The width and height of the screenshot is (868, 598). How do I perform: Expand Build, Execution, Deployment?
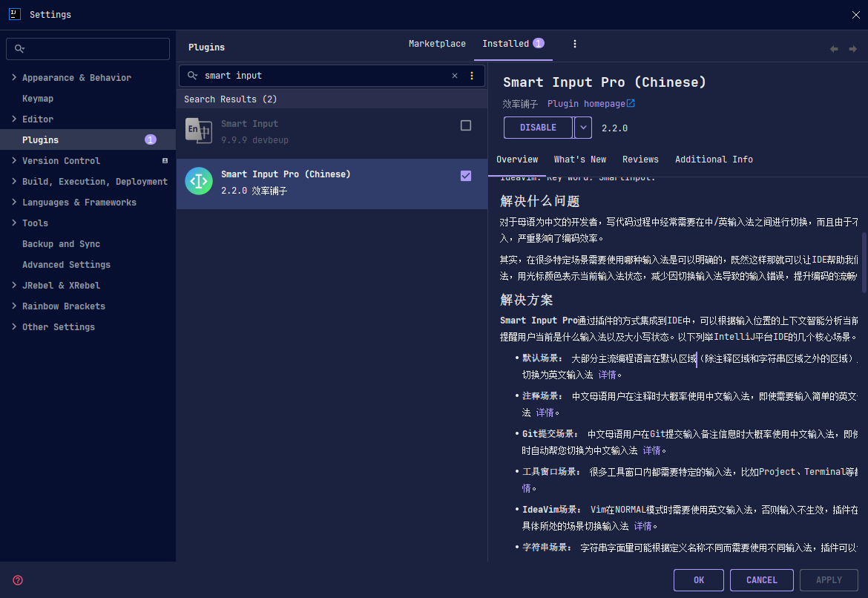(x=14, y=182)
